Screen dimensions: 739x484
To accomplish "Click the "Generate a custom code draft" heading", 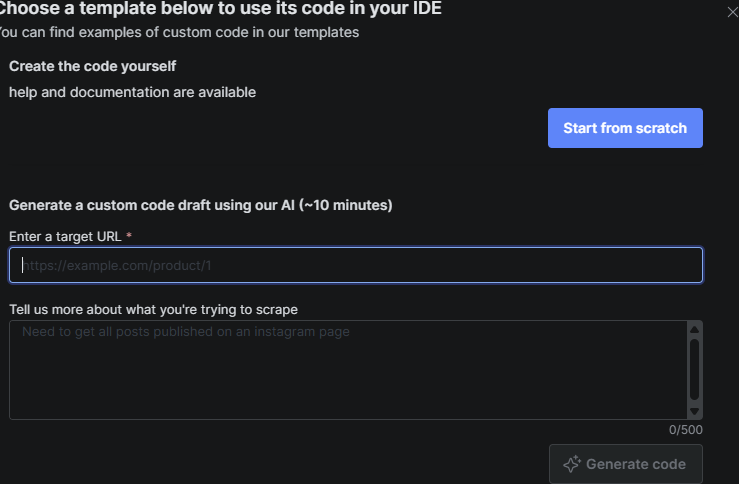I will [x=150, y=205].
